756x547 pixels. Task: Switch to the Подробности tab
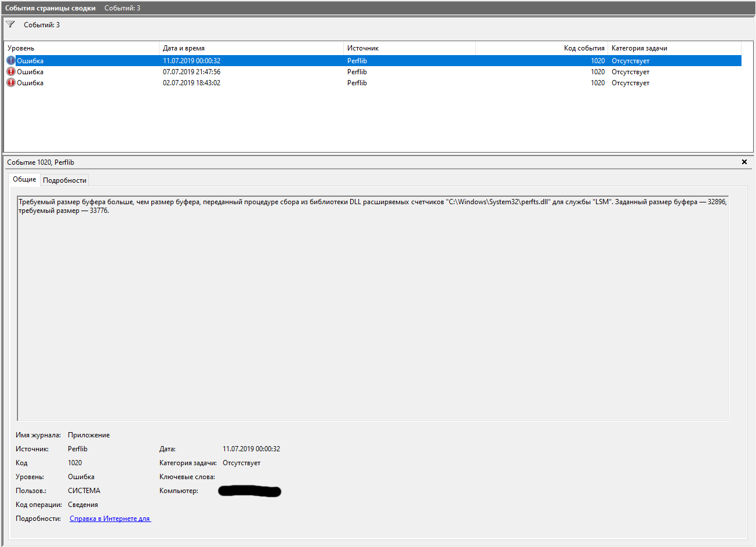(x=64, y=180)
